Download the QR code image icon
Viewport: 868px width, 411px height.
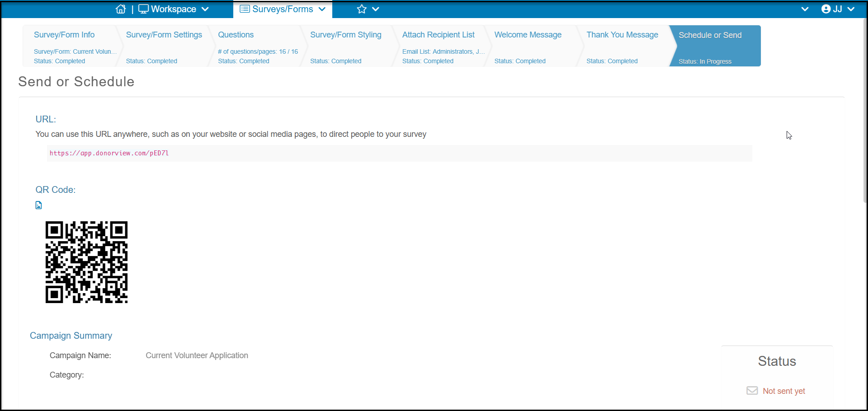(x=39, y=205)
